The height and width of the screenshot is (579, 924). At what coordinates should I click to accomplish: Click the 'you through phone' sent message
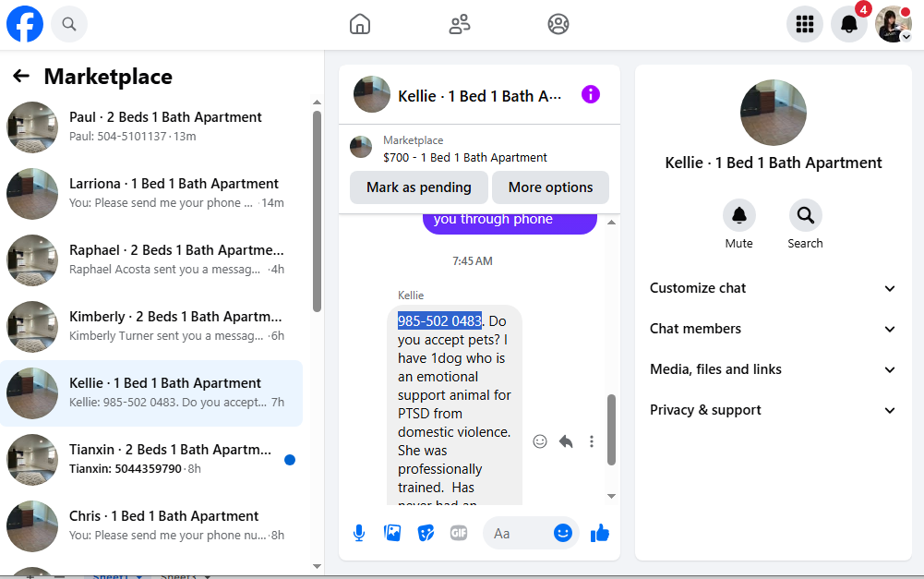[510, 223]
